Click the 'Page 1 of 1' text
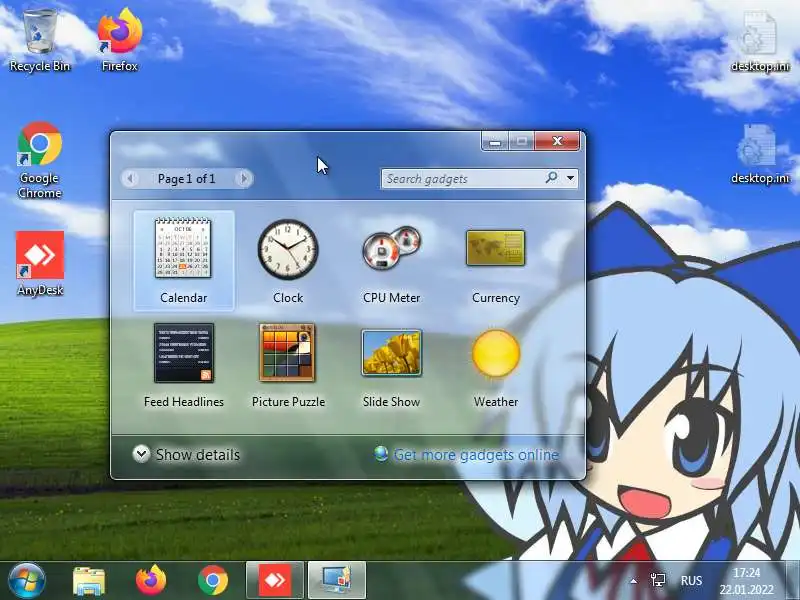The width and height of the screenshot is (800, 600). pos(187,179)
